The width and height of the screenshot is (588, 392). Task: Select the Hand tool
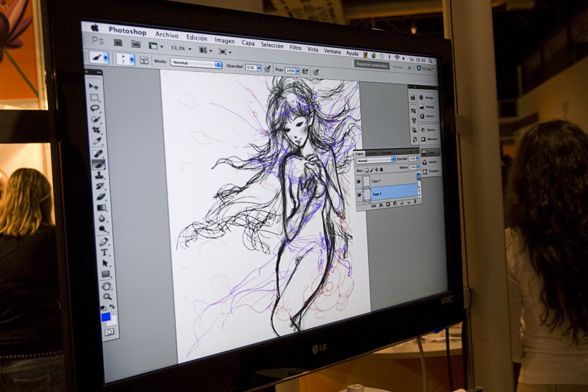(107, 286)
